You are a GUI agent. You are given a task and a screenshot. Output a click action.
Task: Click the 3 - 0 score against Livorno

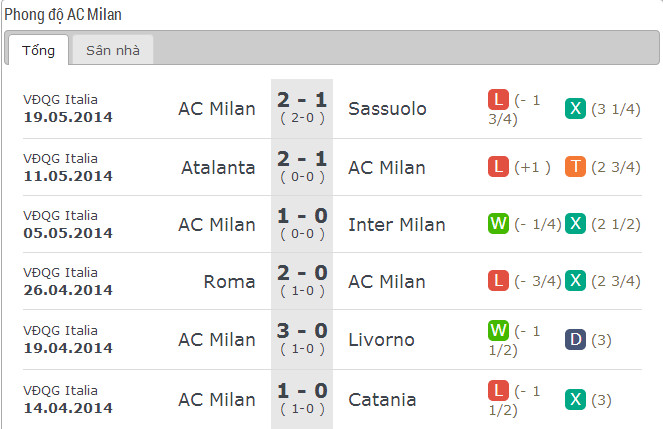point(302,331)
